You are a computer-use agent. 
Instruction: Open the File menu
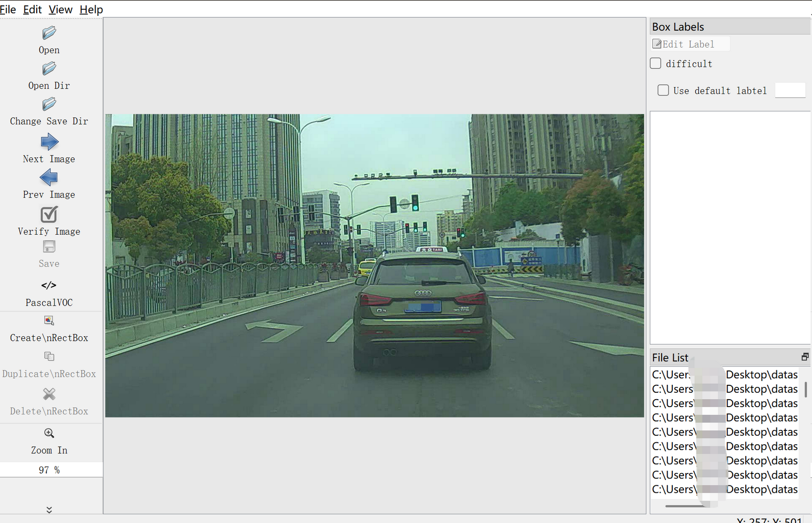tap(8, 9)
